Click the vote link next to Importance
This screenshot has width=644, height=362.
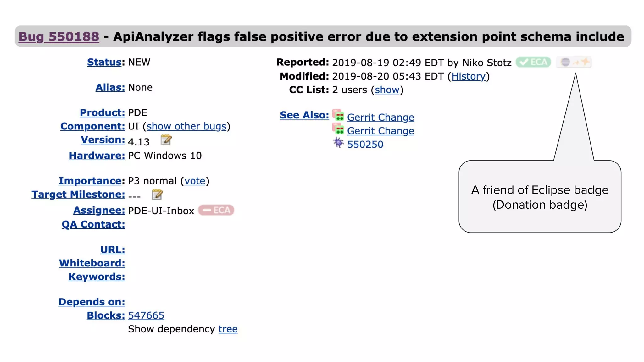pyautogui.click(x=195, y=181)
